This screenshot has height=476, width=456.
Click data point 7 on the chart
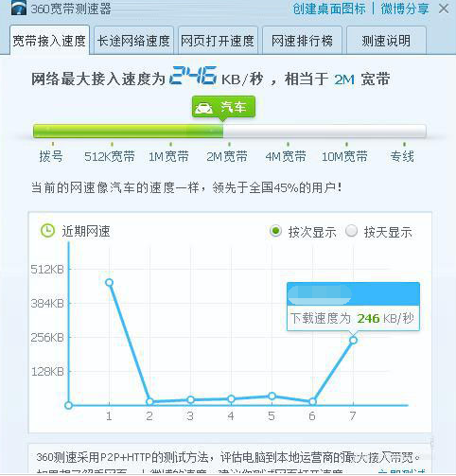tap(353, 340)
